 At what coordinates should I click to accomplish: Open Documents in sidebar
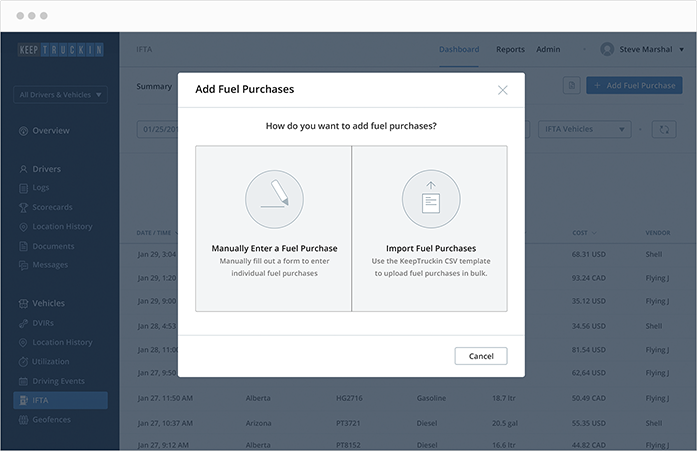pyautogui.click(x=47, y=246)
